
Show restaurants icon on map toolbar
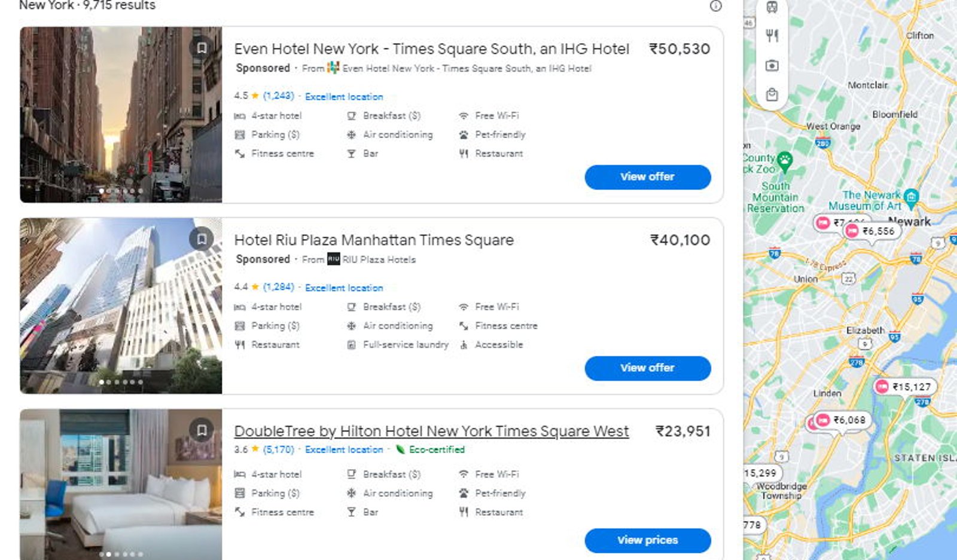point(772,36)
